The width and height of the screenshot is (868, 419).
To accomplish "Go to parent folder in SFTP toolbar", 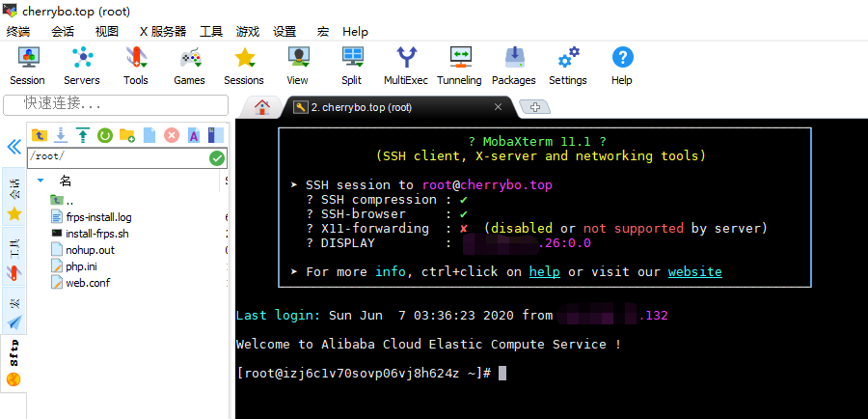I will pyautogui.click(x=40, y=135).
